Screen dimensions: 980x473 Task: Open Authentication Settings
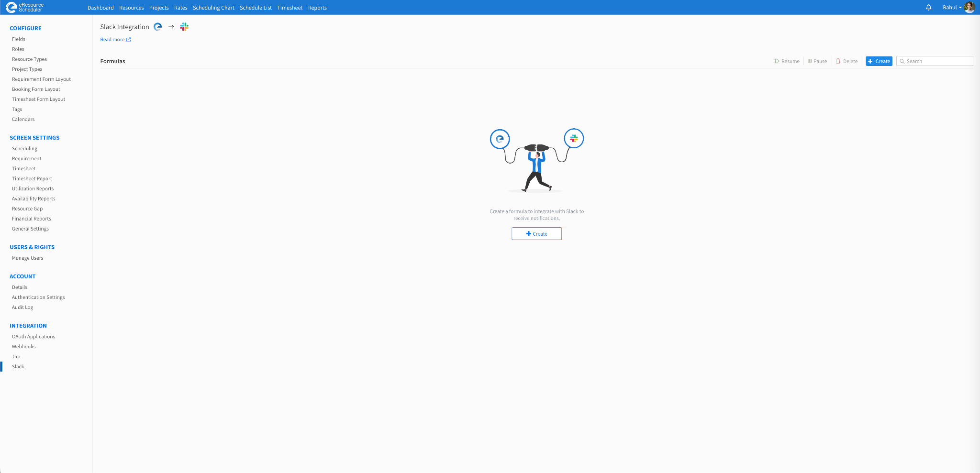coord(38,297)
